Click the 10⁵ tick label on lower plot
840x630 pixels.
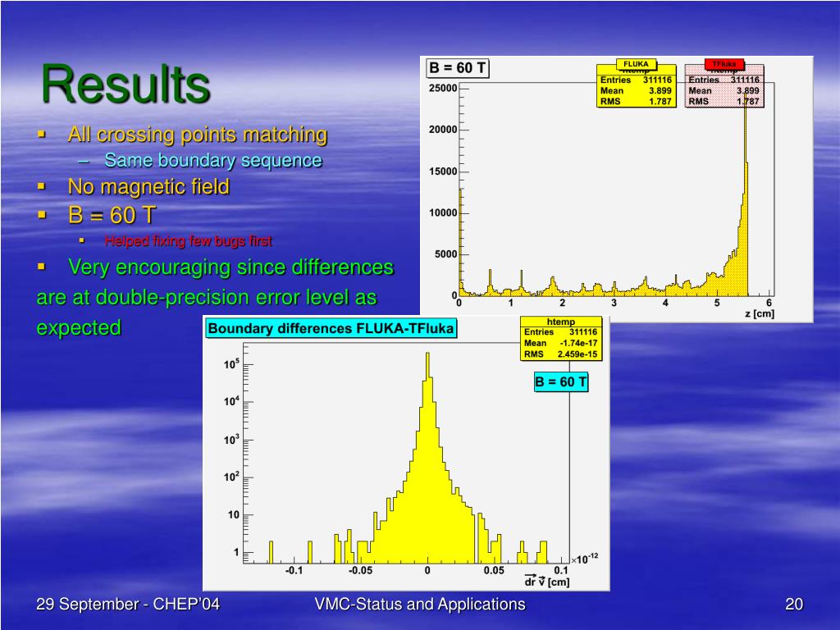point(231,364)
